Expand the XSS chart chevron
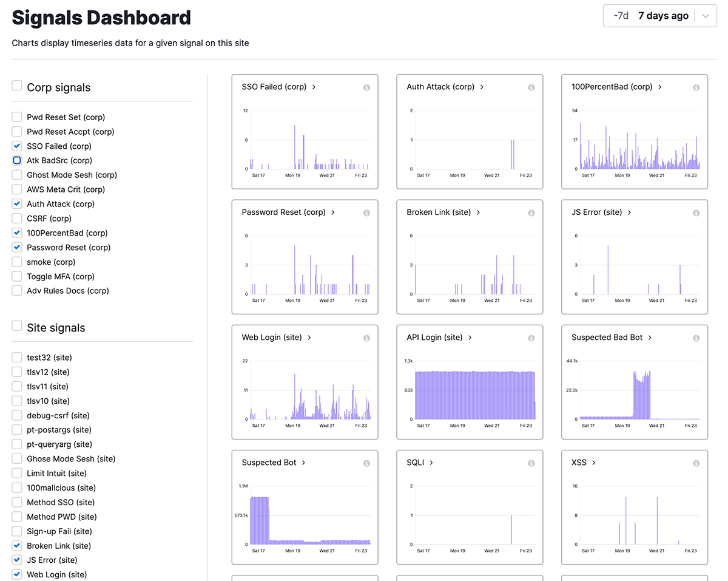Screen dimensions: 728x581 point(595,463)
